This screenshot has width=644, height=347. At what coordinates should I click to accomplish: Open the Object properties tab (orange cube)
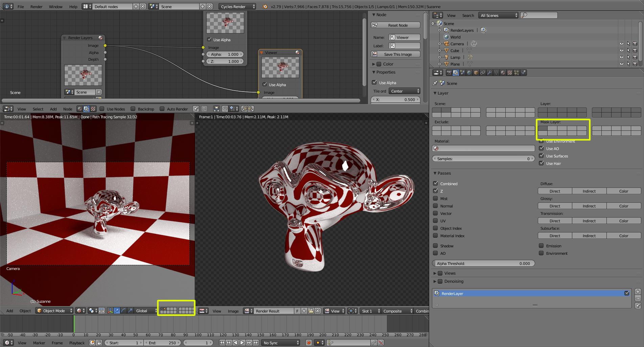[476, 73]
